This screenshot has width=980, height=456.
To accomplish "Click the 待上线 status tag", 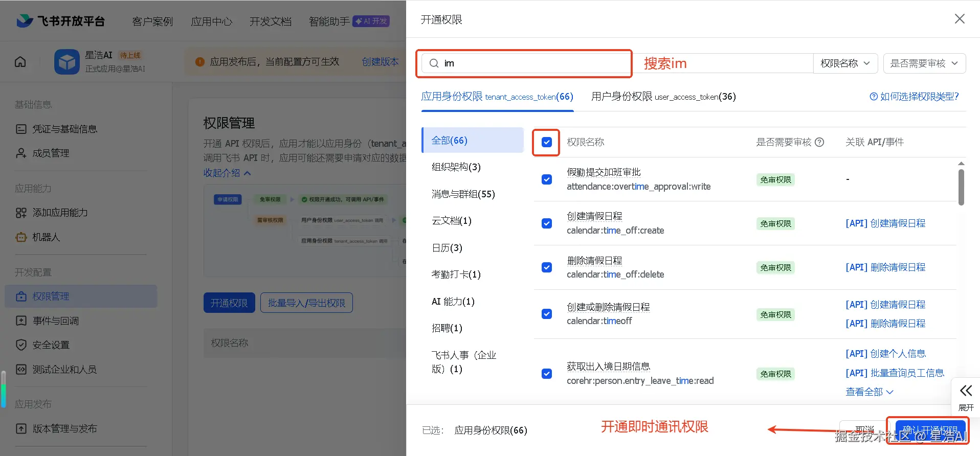I will [130, 55].
